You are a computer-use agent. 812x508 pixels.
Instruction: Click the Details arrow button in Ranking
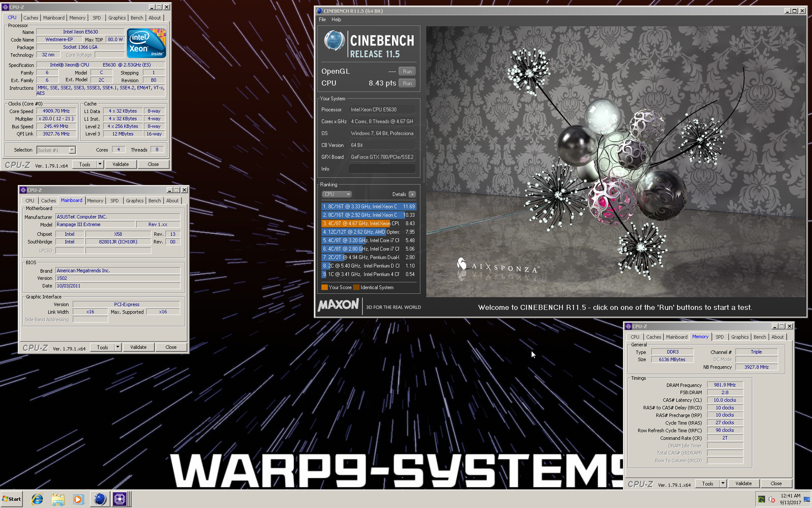pyautogui.click(x=412, y=194)
